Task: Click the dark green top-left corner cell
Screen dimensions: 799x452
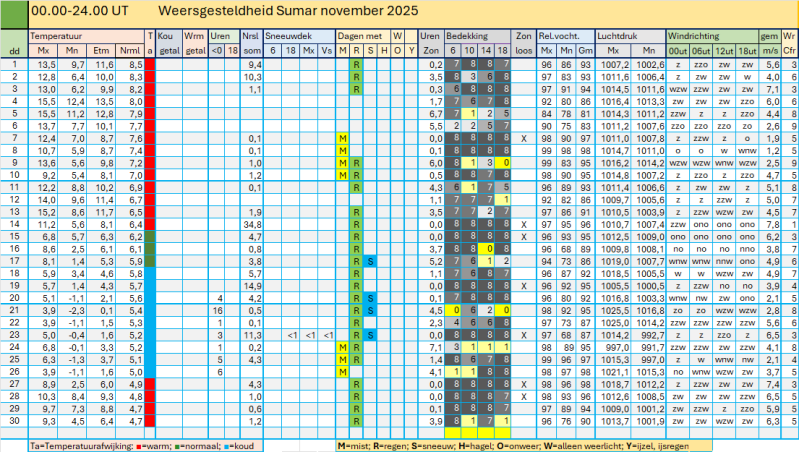Action: [x=14, y=14]
